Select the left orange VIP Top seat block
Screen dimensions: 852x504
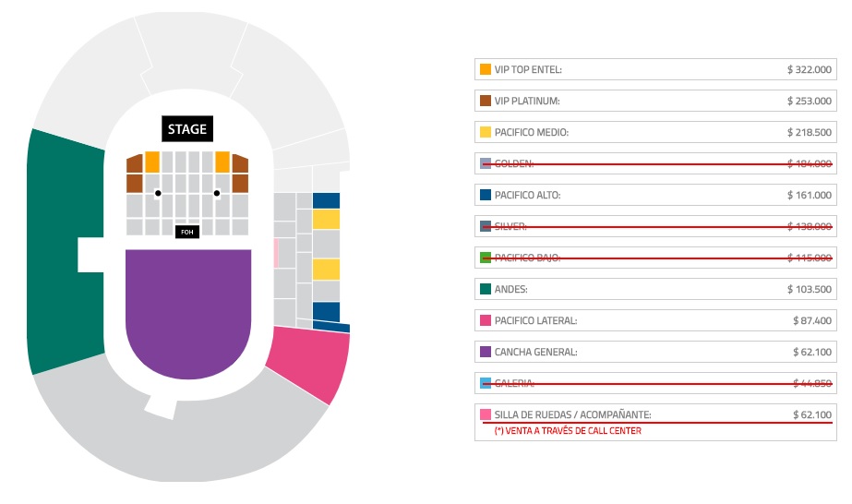[152, 162]
